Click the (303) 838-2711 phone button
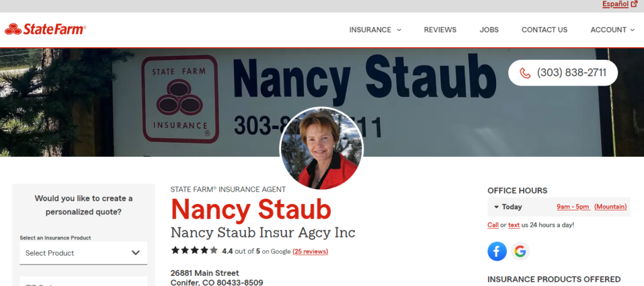Screen dimensions: 644x286 click(x=563, y=73)
